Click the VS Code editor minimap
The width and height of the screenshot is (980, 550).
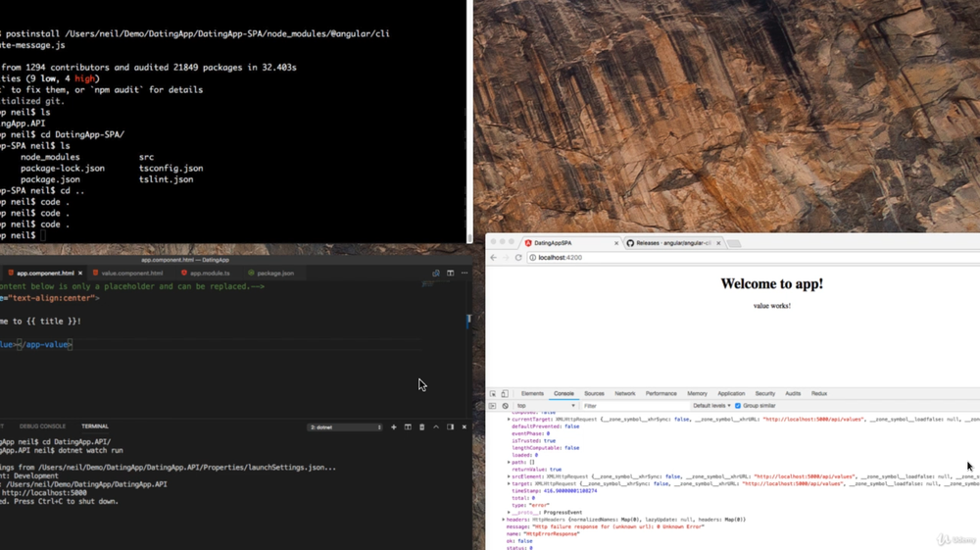[428, 284]
